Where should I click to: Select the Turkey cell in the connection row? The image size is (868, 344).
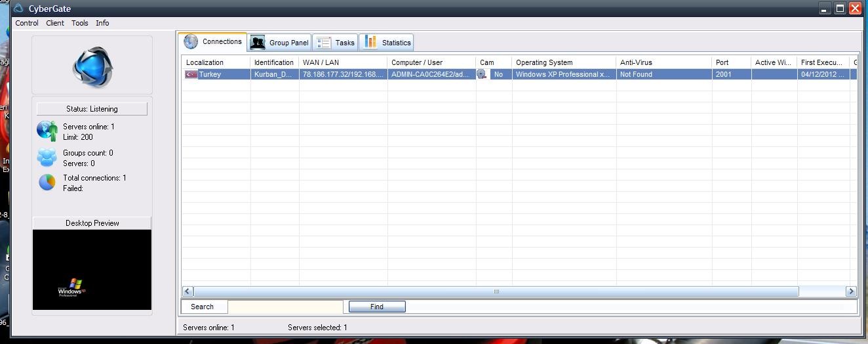point(216,74)
